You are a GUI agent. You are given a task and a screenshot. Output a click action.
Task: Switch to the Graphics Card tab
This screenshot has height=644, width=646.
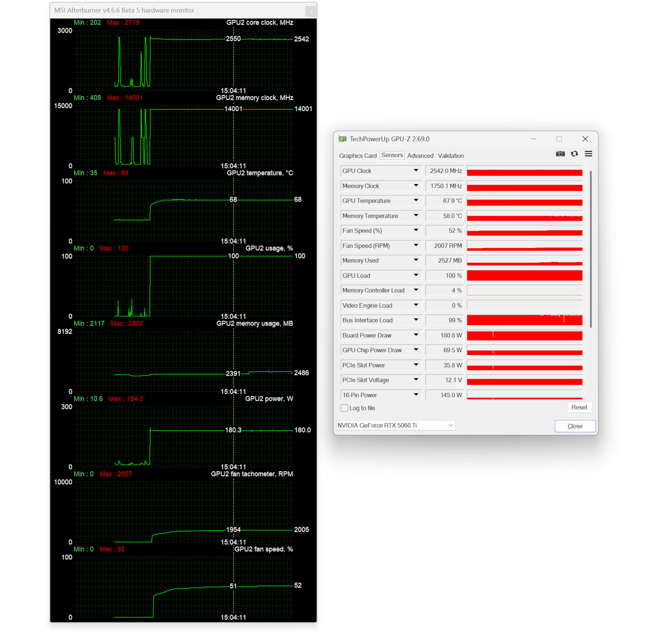pyautogui.click(x=358, y=156)
